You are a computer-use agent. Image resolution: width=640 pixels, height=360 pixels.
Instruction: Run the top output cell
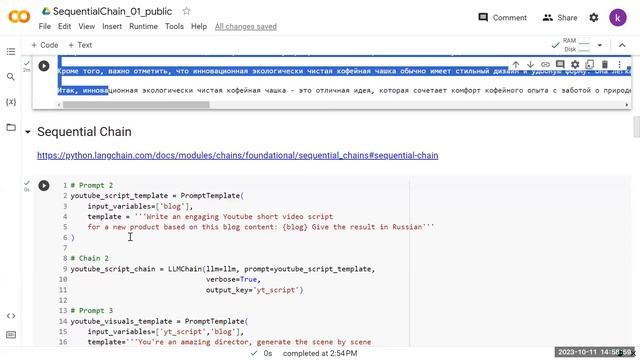44,66
